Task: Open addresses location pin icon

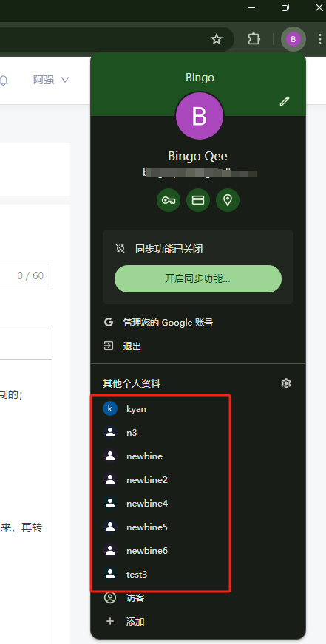Action: click(228, 200)
